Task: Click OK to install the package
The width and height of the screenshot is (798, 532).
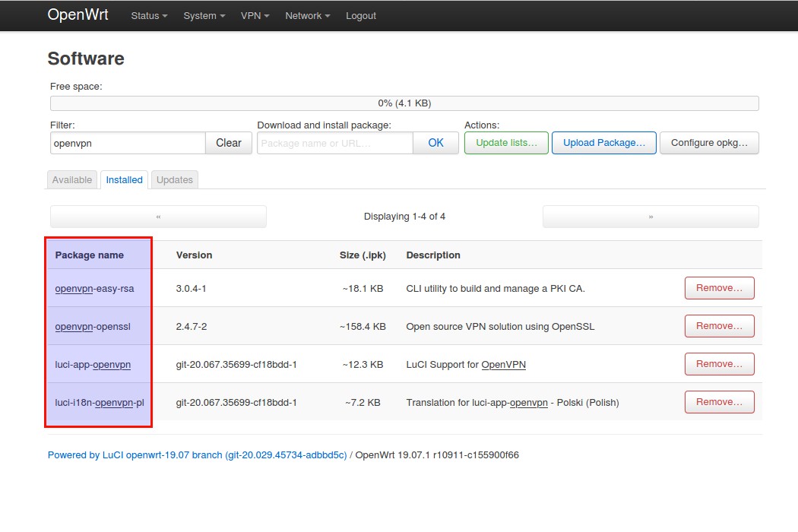Action: [435, 143]
